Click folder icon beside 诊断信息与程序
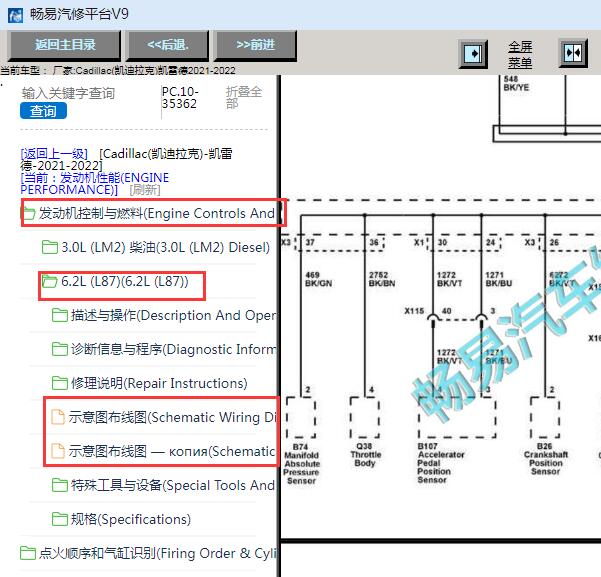The height and width of the screenshot is (577, 601). point(60,349)
